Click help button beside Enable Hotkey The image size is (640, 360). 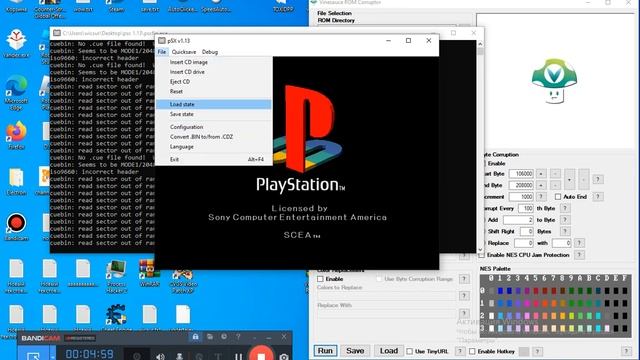click(x=538, y=351)
